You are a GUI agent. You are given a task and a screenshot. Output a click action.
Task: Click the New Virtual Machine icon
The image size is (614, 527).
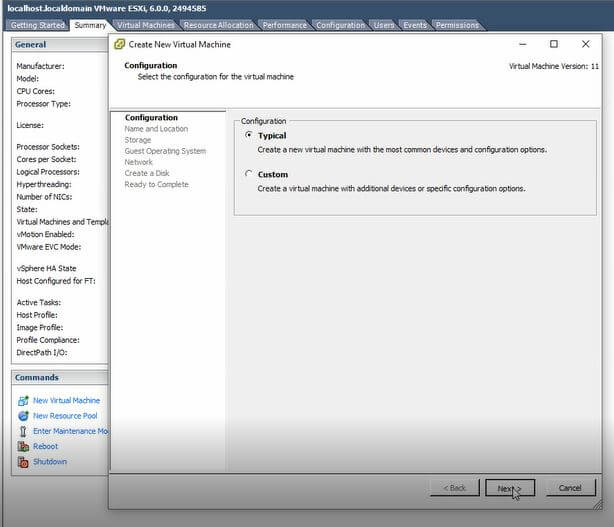pyautogui.click(x=23, y=401)
